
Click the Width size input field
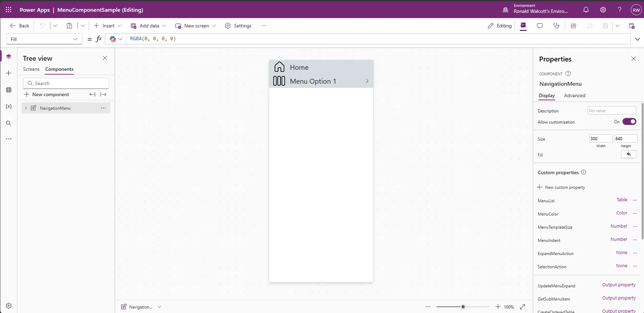click(601, 138)
